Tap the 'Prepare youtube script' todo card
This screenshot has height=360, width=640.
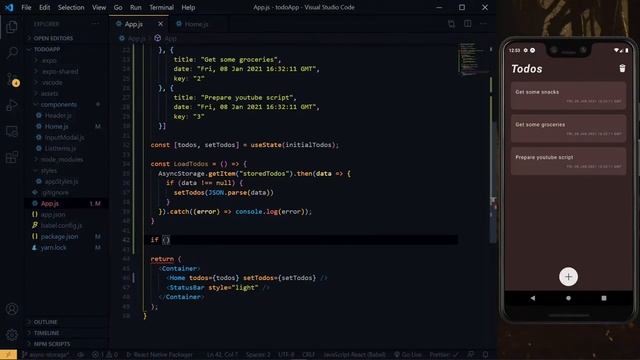[568, 161]
